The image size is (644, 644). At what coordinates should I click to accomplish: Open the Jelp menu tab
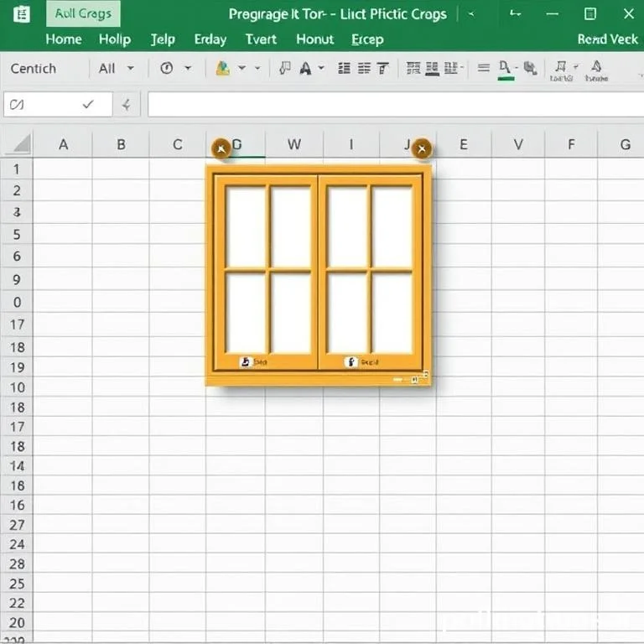point(163,39)
